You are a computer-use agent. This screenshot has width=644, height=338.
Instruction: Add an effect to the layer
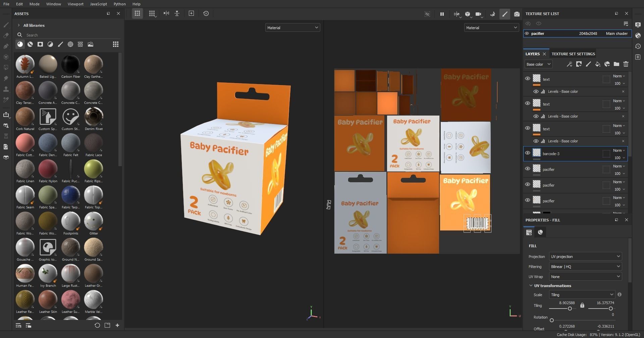[569, 64]
